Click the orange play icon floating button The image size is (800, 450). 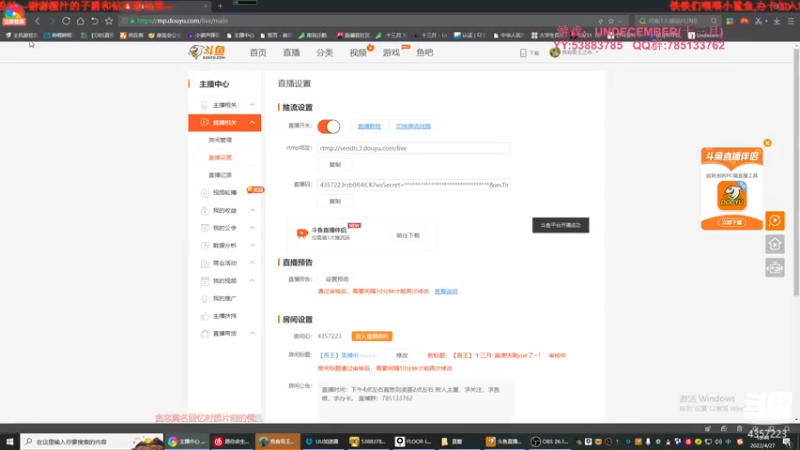pyautogui.click(x=774, y=220)
